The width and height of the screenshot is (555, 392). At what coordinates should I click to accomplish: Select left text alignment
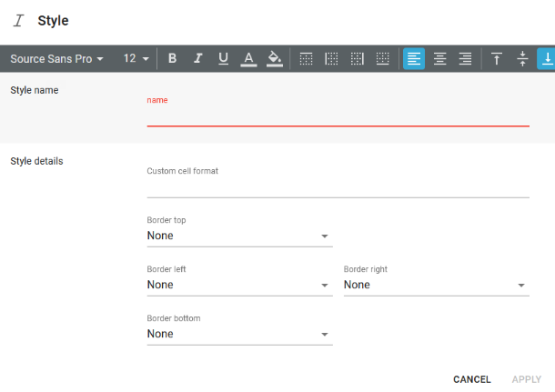[414, 58]
